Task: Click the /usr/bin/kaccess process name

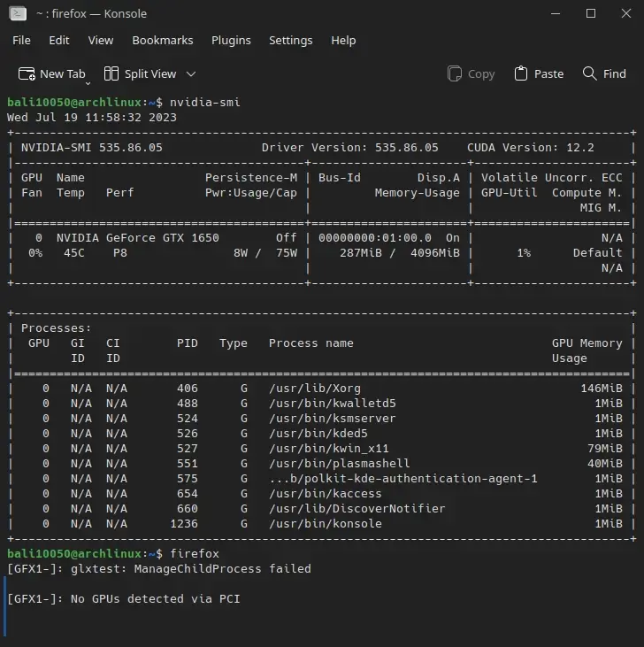Action: pyautogui.click(x=326, y=494)
